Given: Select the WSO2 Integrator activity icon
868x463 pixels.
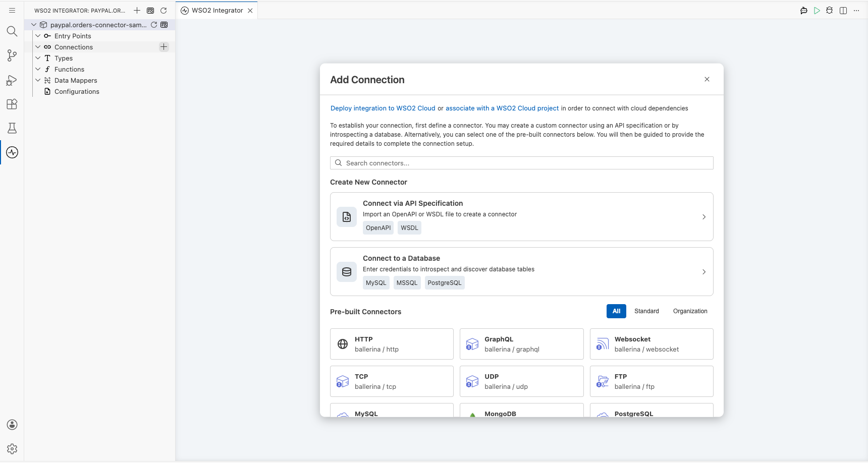Looking at the screenshot, I should coord(12,152).
